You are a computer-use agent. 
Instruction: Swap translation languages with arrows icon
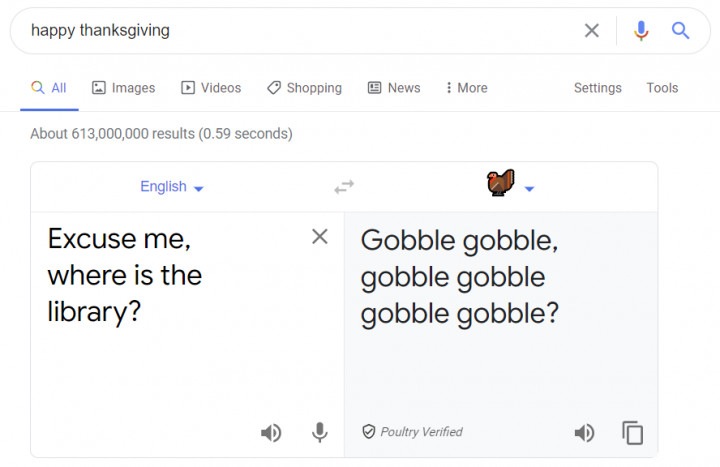tap(344, 186)
